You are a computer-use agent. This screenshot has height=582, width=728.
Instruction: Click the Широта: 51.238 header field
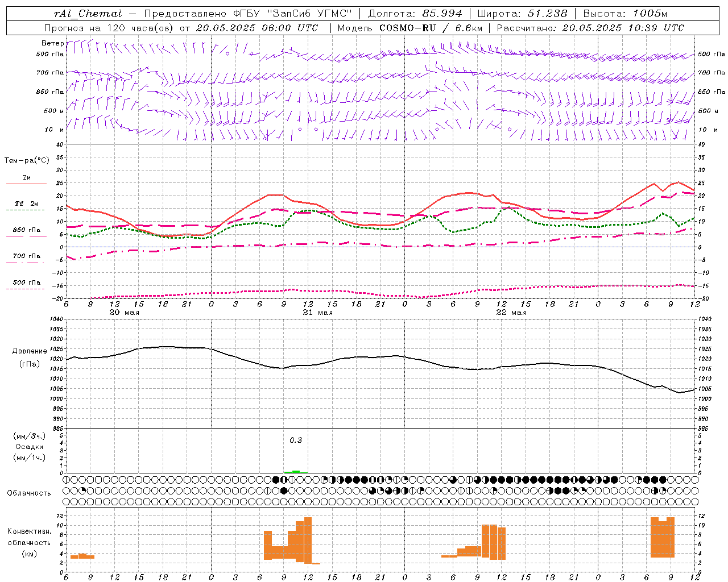523,14
